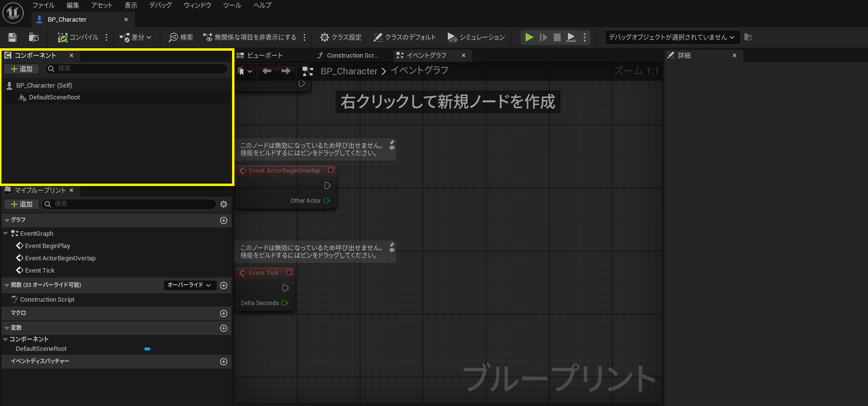
Task: Open the 差分 diff dropdown
Action: click(x=135, y=37)
